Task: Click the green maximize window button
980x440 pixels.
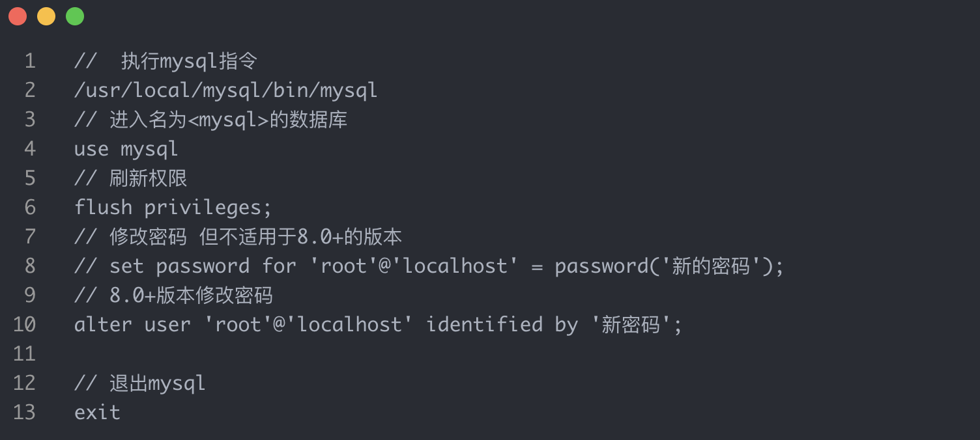Action: [x=75, y=16]
